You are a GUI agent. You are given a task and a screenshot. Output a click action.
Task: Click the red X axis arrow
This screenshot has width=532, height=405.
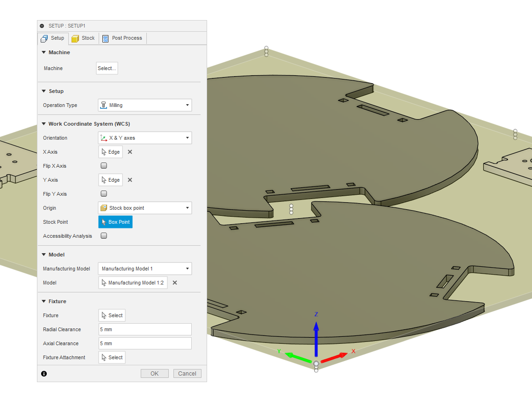334,358
